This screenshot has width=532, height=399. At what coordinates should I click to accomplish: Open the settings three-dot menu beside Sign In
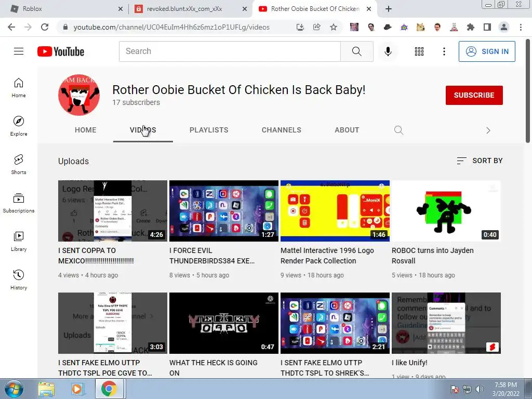[444, 51]
